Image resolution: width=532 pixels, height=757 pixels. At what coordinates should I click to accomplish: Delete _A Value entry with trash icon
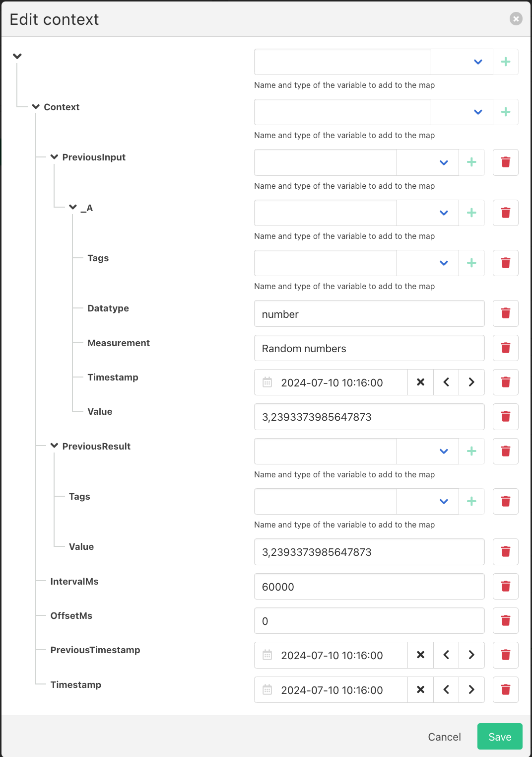tap(506, 417)
